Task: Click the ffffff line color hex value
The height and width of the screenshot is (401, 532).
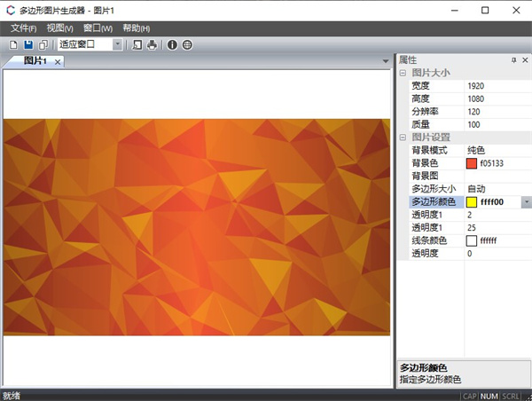Action: (x=489, y=240)
